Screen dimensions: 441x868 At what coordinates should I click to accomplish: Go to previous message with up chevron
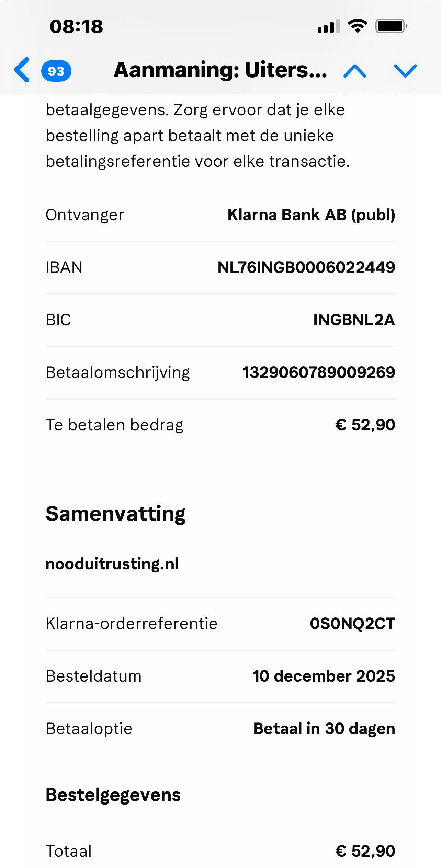click(355, 71)
